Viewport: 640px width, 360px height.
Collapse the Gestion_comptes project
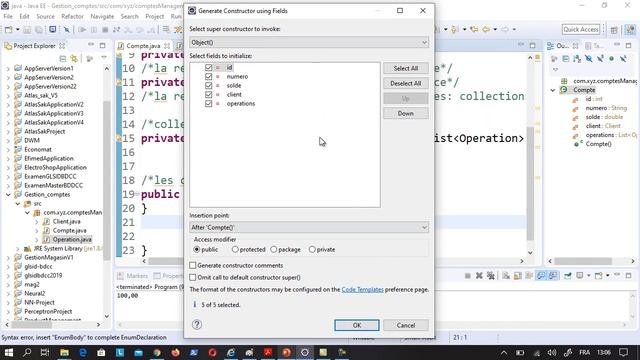click(x=8, y=195)
